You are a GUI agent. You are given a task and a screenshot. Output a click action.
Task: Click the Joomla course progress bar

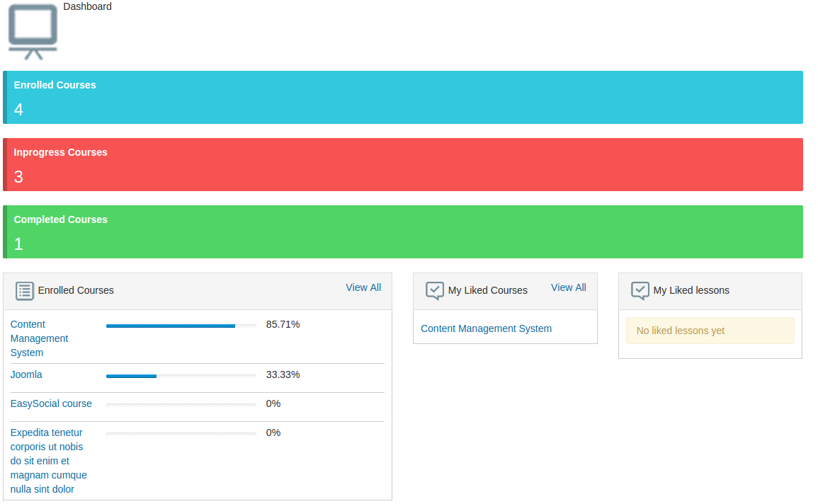coord(181,376)
